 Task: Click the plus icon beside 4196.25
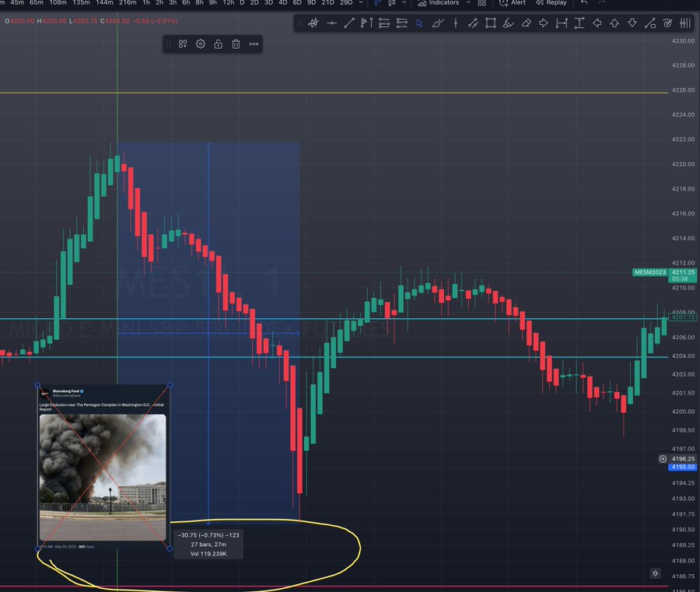pos(663,458)
